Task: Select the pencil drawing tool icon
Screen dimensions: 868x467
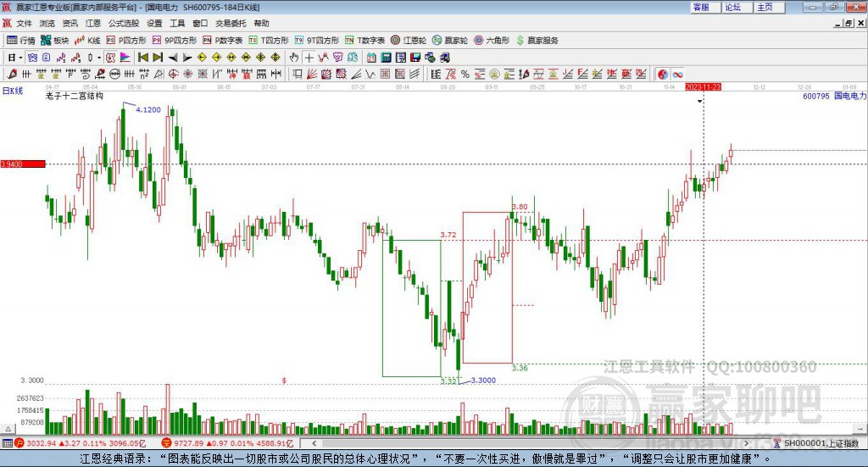Action: [12, 74]
